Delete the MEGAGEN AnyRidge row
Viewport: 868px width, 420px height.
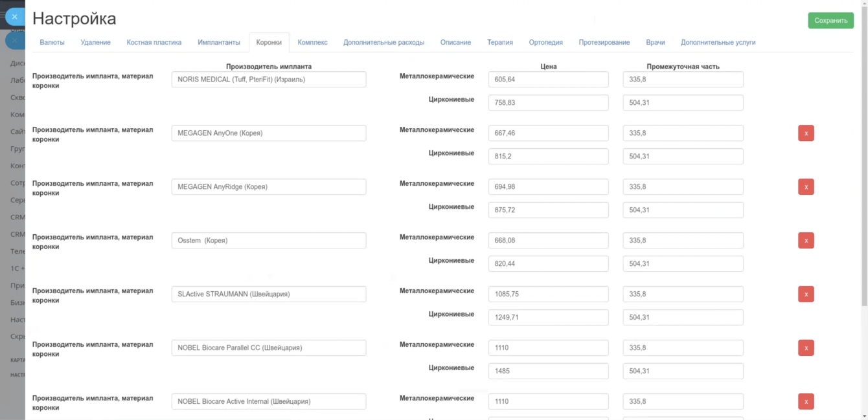(806, 187)
